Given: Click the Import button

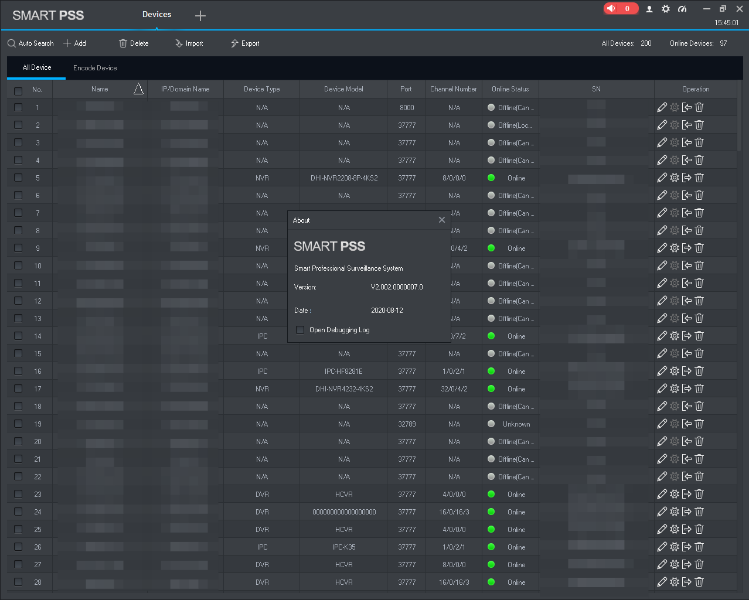Looking at the screenshot, I should tap(189, 43).
